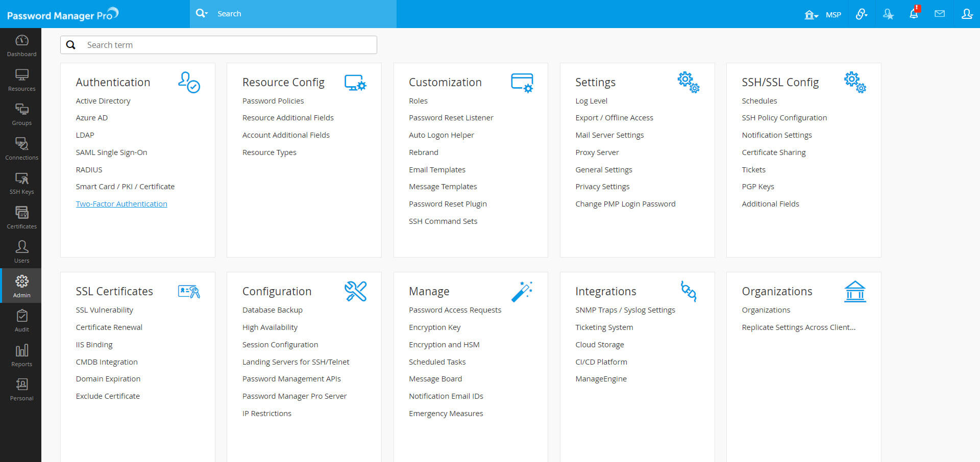Click the Manage magic wand icon
Viewport: 980px width, 462px height.
pos(522,291)
